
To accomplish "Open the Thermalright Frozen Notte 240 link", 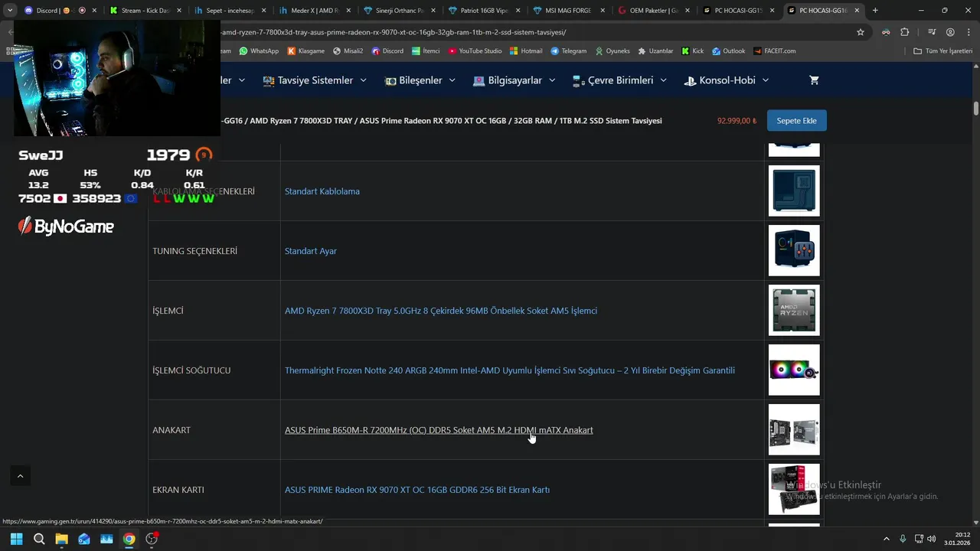I will click(510, 370).
